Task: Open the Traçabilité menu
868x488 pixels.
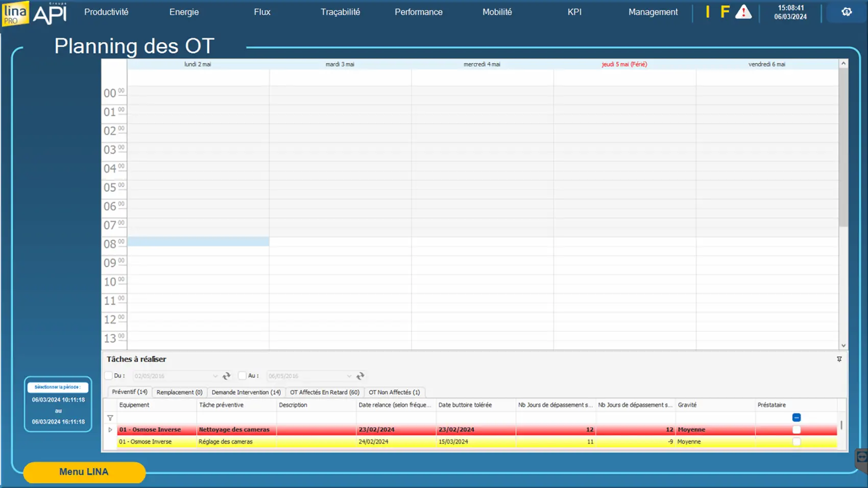Action: [340, 12]
